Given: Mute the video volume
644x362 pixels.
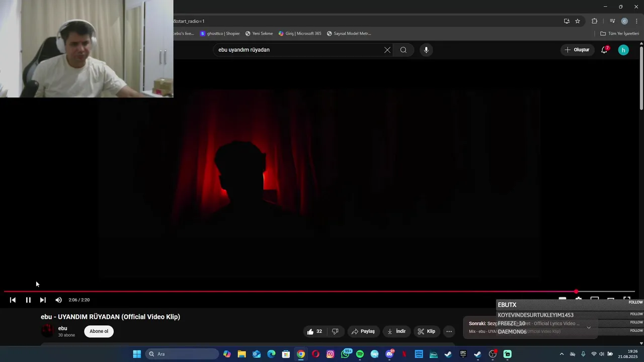Looking at the screenshot, I should tap(58, 300).
